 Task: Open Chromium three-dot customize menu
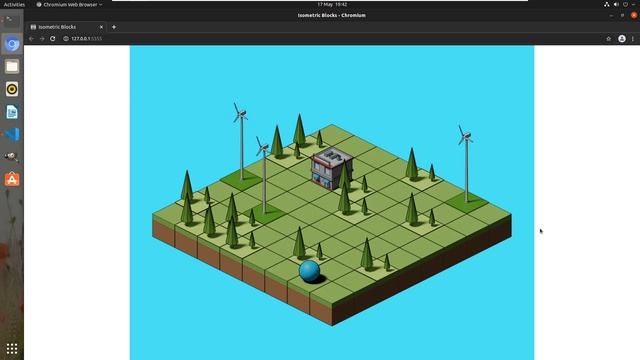(x=633, y=38)
